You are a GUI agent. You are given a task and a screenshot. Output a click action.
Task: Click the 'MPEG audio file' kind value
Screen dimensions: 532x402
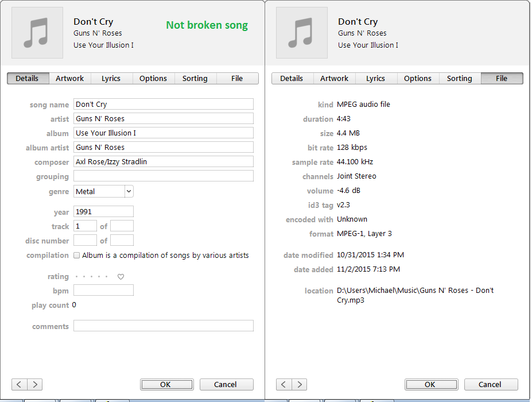(363, 105)
